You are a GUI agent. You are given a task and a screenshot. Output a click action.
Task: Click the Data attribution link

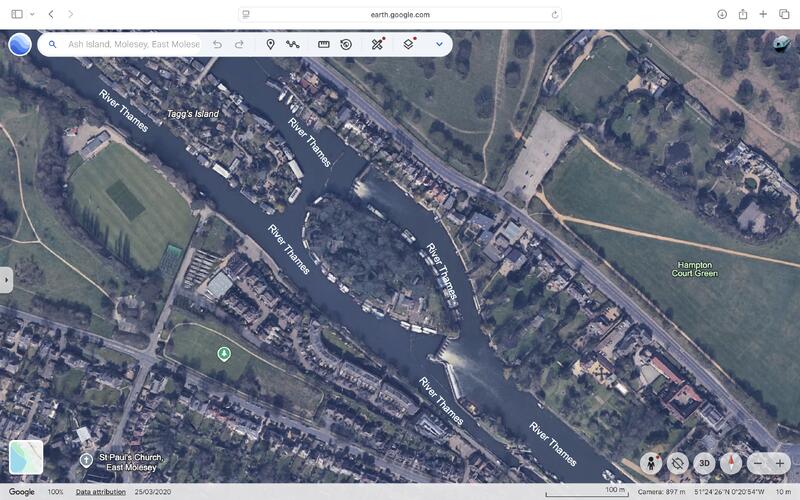[x=101, y=492]
